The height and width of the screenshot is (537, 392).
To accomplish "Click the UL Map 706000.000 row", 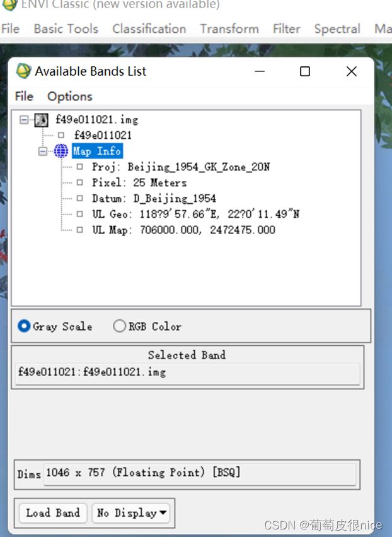I will click(183, 230).
